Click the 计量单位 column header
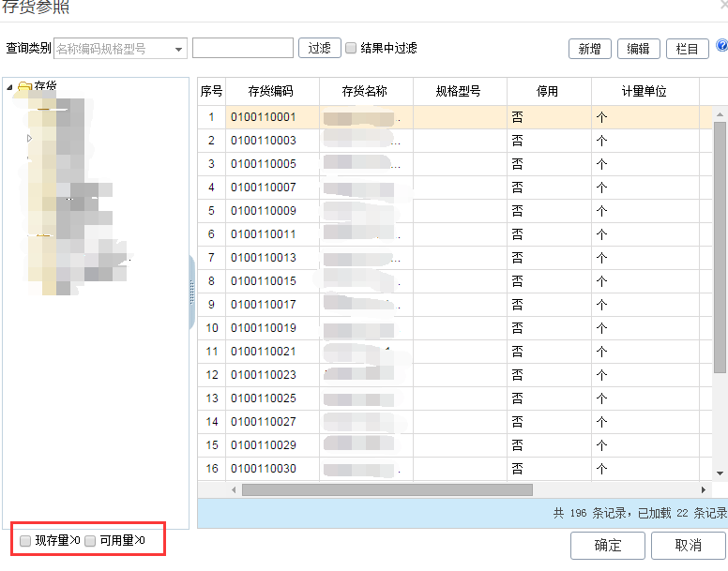This screenshot has height=571, width=728. click(x=645, y=91)
